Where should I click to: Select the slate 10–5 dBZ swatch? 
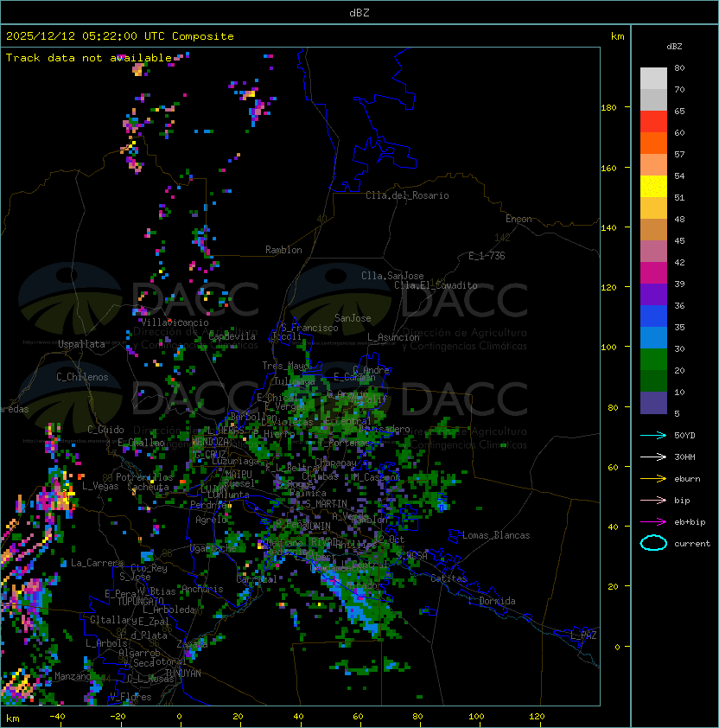pos(653,403)
